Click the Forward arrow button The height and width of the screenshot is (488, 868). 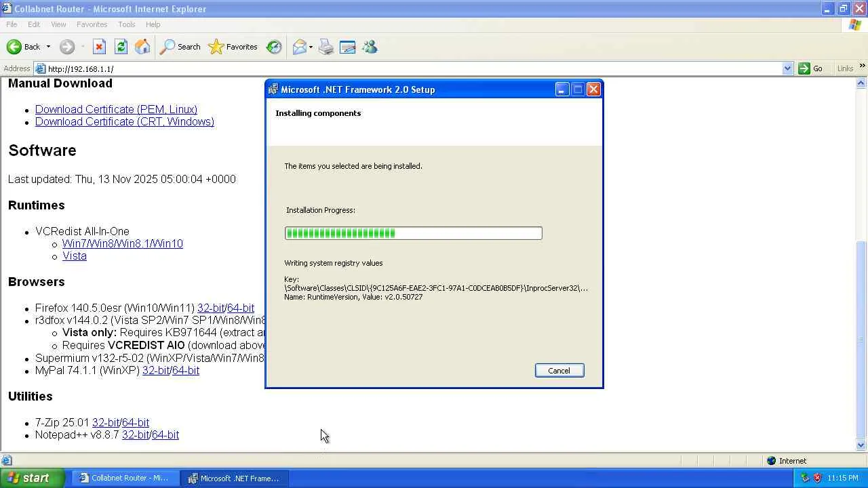[66, 47]
